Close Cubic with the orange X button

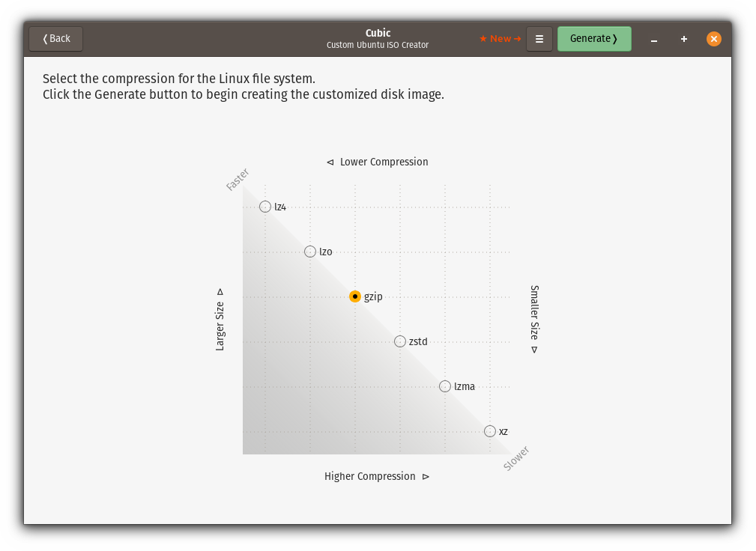click(714, 39)
